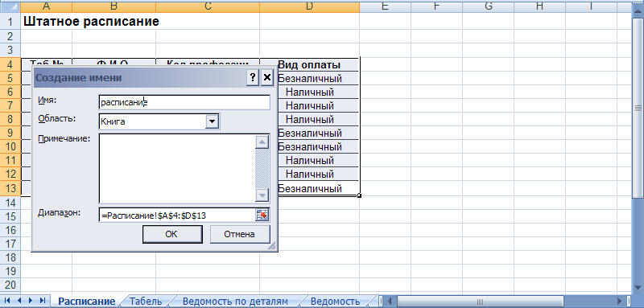Click inside the Примечание text area
The height and width of the screenshot is (308, 644).
176,168
